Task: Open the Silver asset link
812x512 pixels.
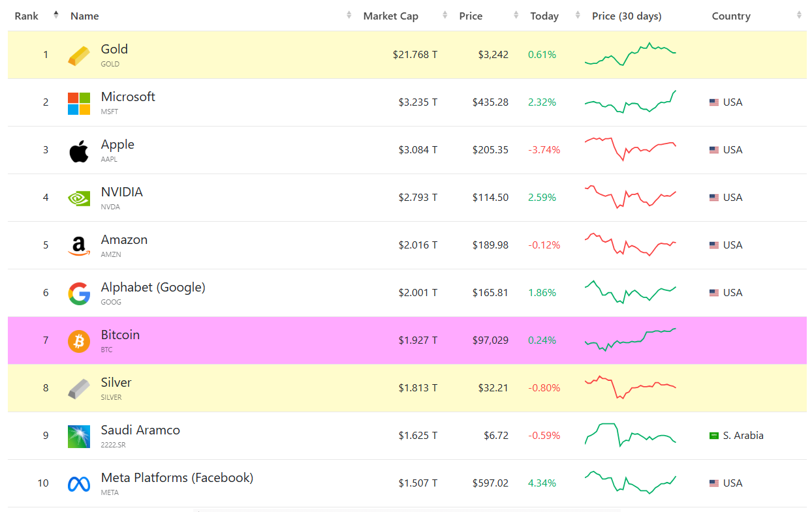Action: (x=116, y=382)
